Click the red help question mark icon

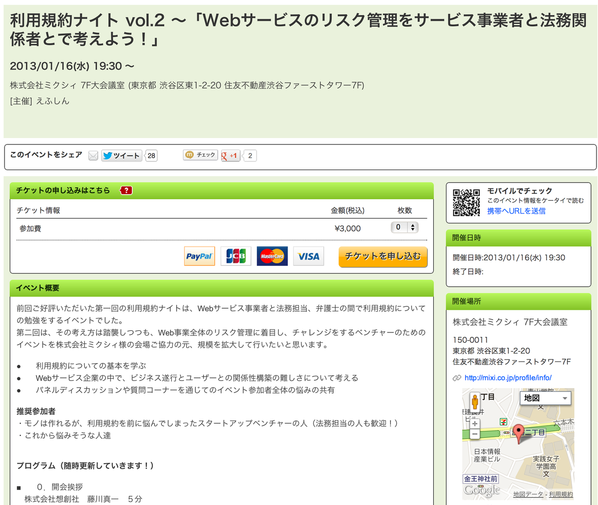pyautogui.click(x=126, y=190)
